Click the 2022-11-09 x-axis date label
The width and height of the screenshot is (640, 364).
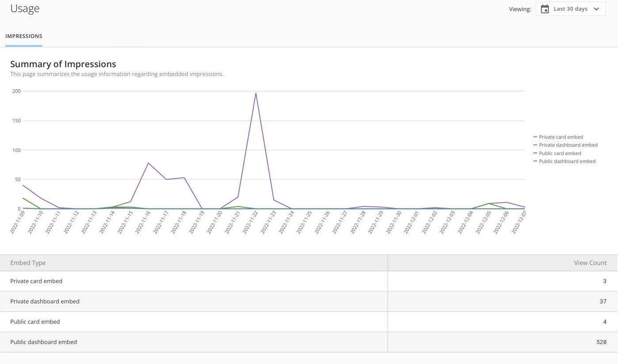click(x=18, y=222)
